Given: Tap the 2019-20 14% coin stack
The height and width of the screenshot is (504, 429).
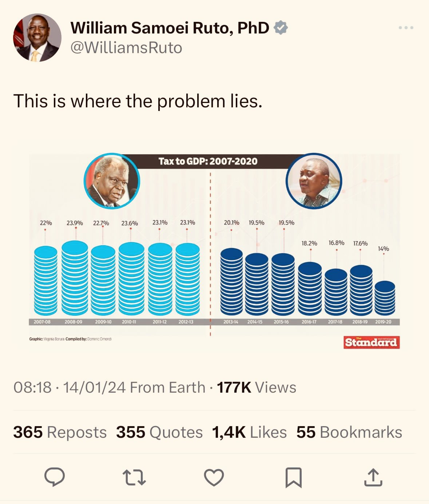Looking at the screenshot, I should click(x=385, y=298).
